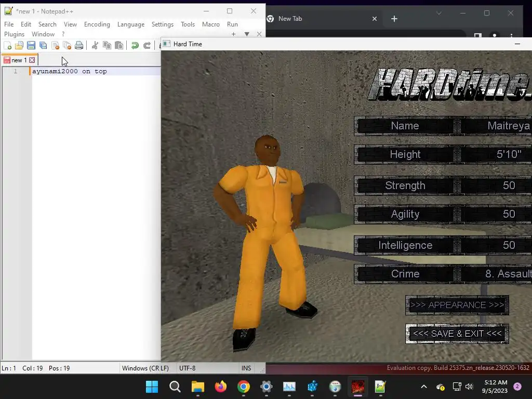Click the text line 'ayunami2000 on top'
532x399 pixels.
point(70,71)
